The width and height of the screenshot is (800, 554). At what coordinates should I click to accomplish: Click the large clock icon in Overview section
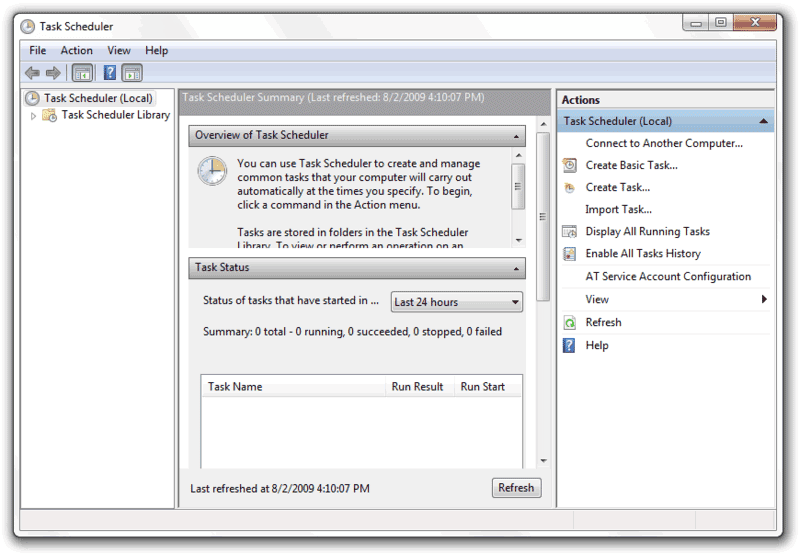pos(212,171)
